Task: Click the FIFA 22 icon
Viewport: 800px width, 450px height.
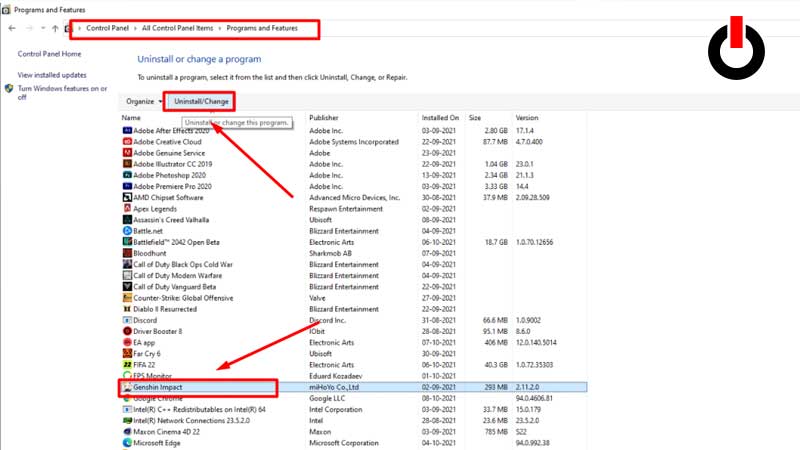Action: point(127,365)
